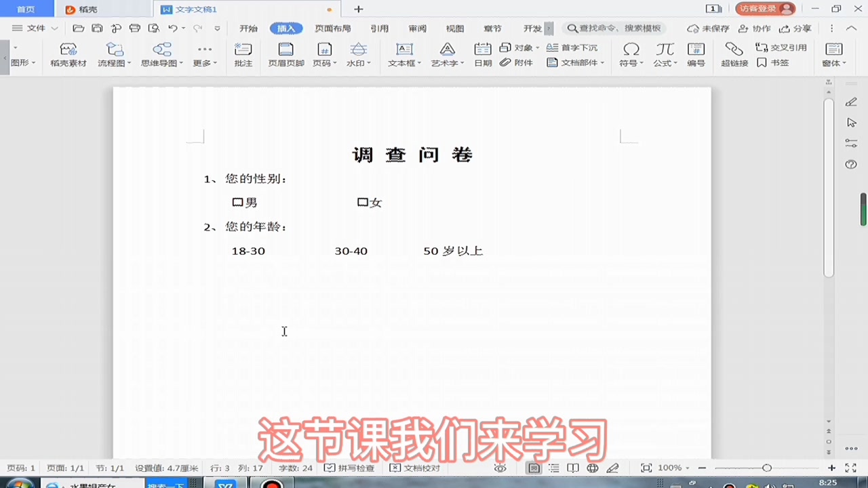
Task: Open 页眉页脚 header and footer
Action: click(286, 56)
